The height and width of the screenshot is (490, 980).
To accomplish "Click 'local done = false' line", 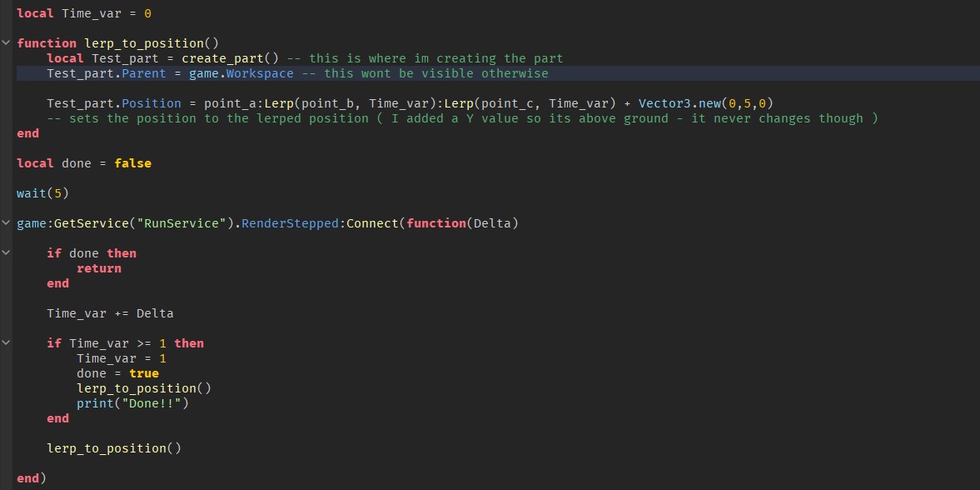I will pos(84,163).
